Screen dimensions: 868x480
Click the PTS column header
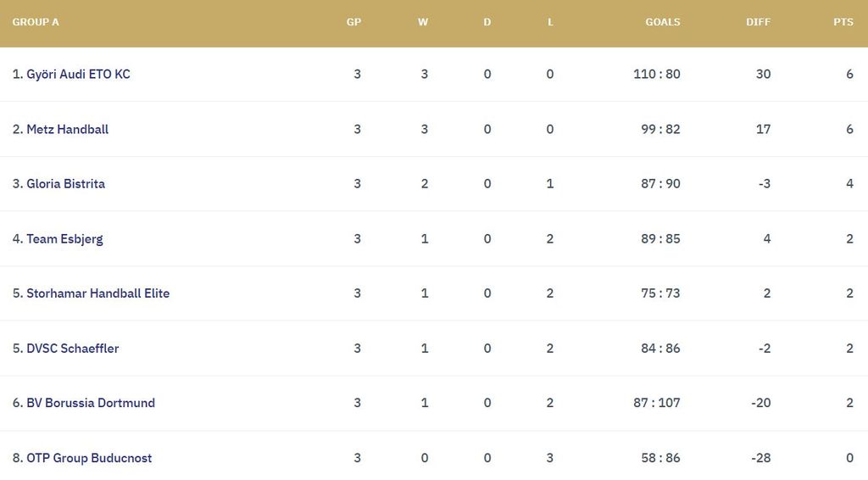tap(843, 22)
